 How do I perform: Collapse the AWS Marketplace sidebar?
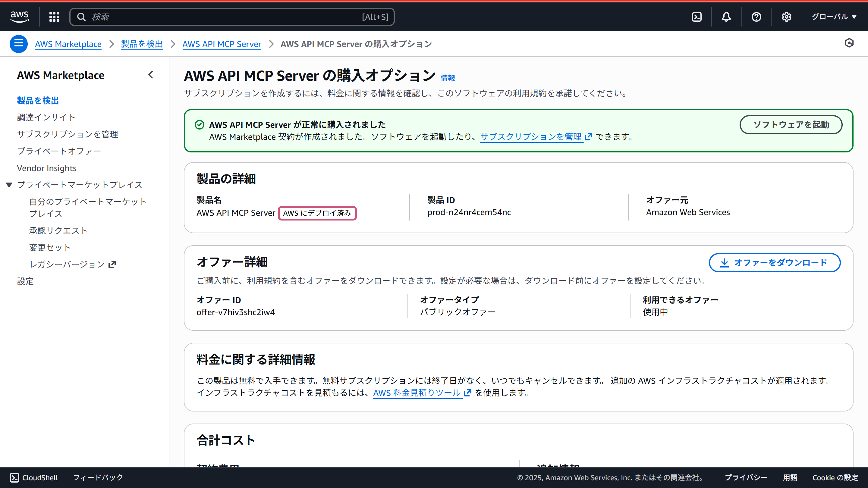point(151,75)
